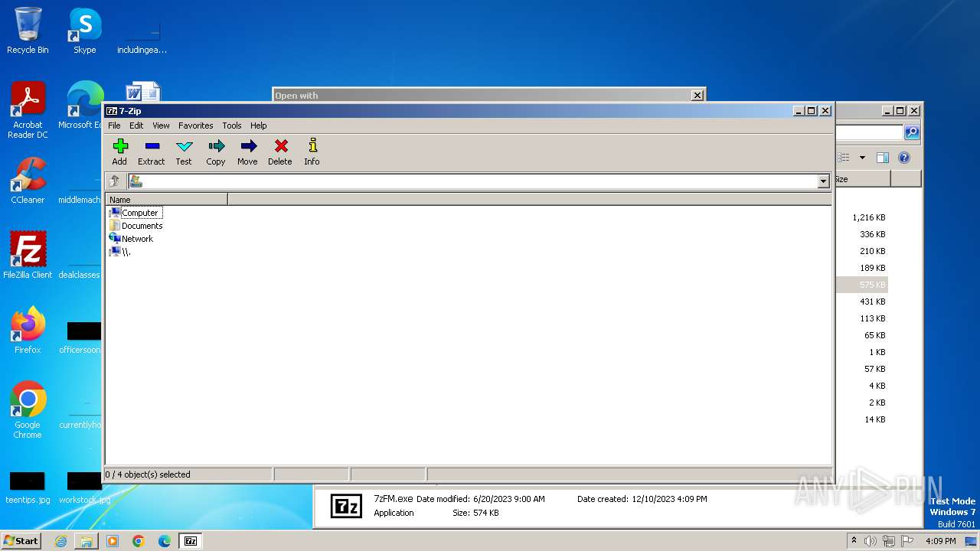Open FileZilla Client desktop shortcut
980x551 pixels.
pyautogui.click(x=28, y=255)
